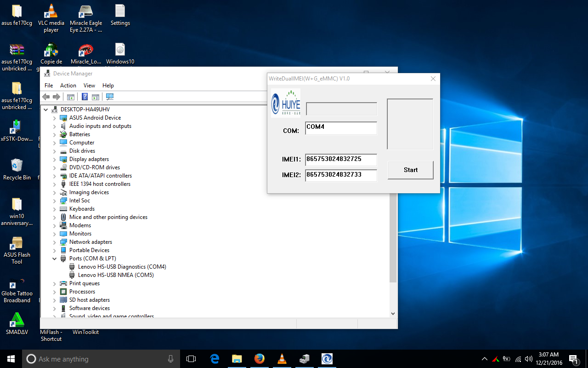Expand ASUS Android Device node

pos(54,118)
